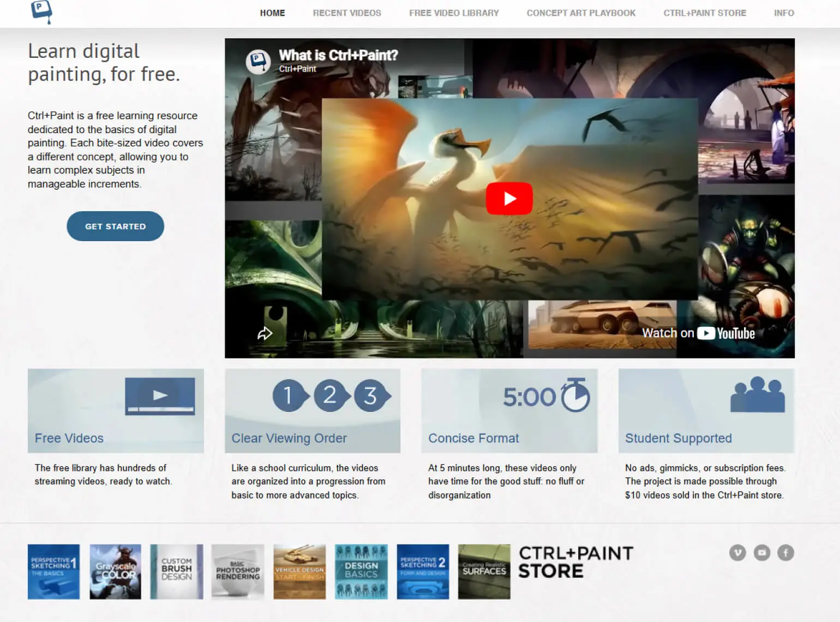Screen dimensions: 840x622
Task: Open the Free Video Library menu
Action: [x=454, y=13]
